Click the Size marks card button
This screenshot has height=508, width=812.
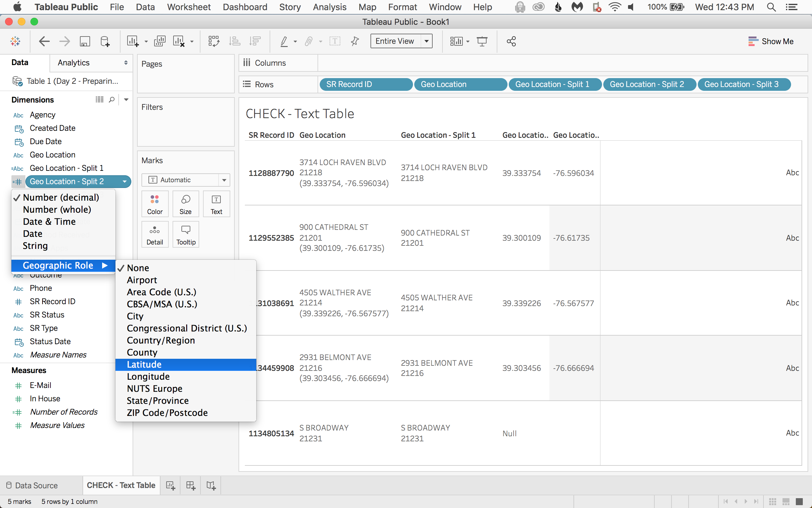point(186,204)
